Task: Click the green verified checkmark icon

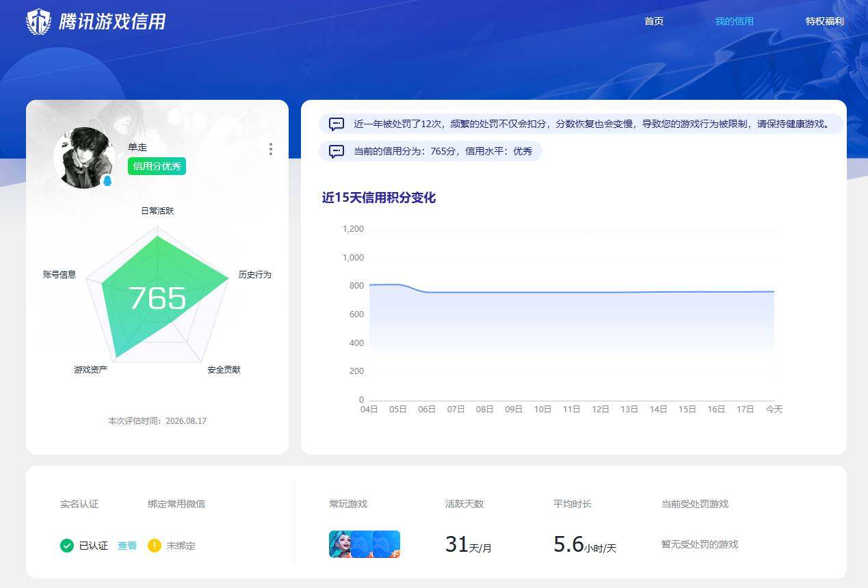Action: 67,546
